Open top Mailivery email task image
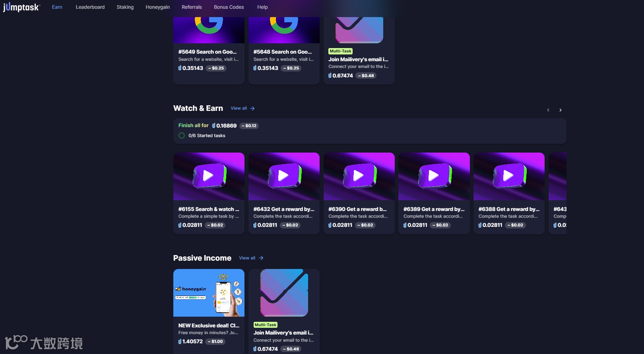Viewport: 644px width, 354px height. click(x=359, y=30)
